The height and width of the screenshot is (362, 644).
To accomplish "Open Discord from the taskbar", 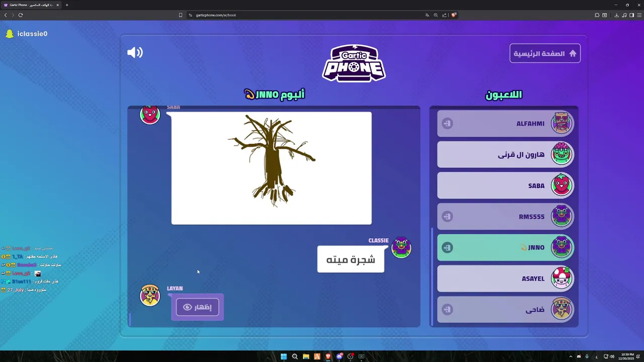I will point(339,356).
